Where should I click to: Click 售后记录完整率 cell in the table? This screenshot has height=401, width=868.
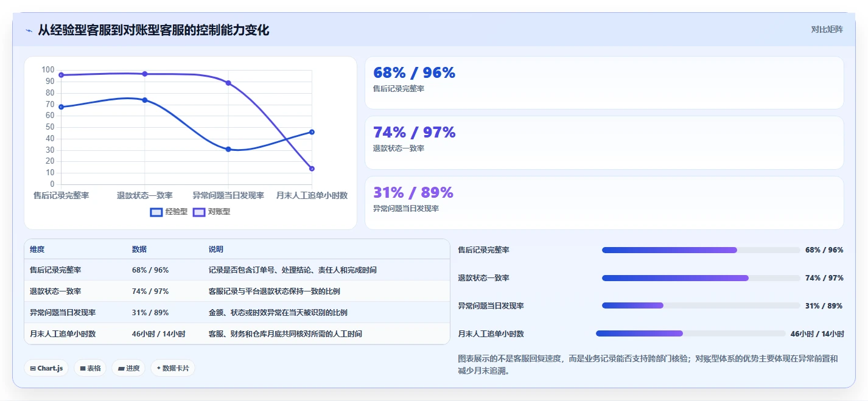point(55,270)
